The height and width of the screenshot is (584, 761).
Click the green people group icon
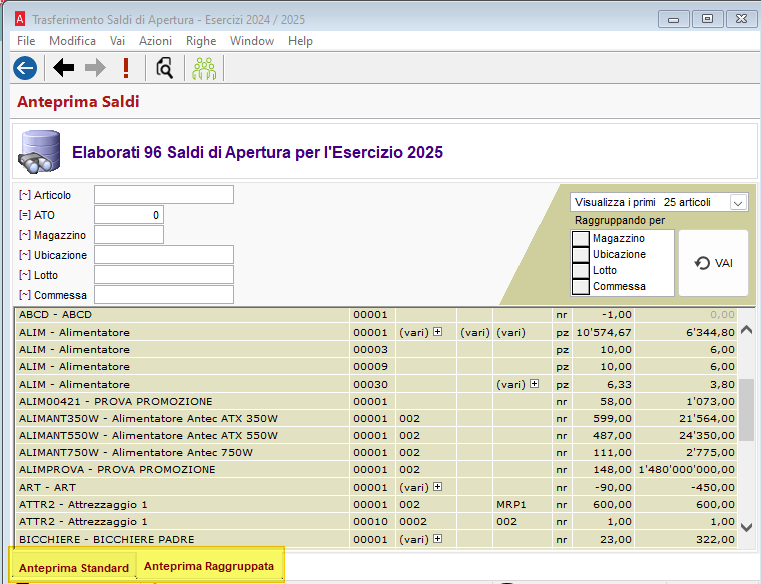(x=204, y=68)
